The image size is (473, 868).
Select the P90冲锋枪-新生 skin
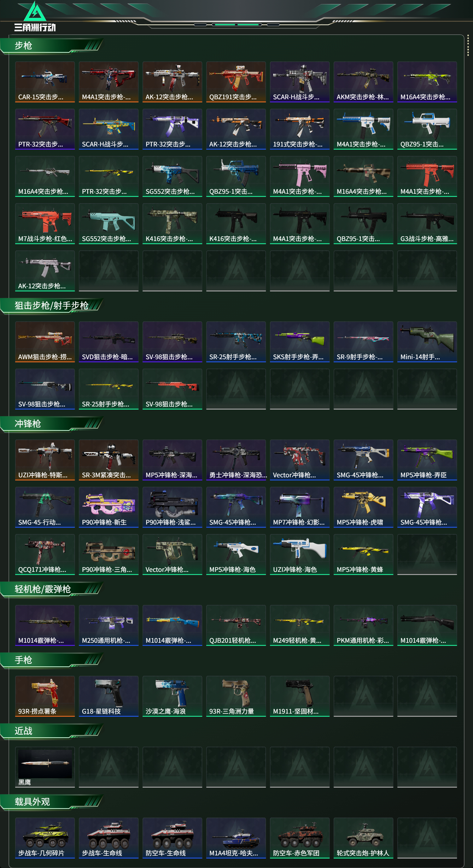click(x=108, y=507)
